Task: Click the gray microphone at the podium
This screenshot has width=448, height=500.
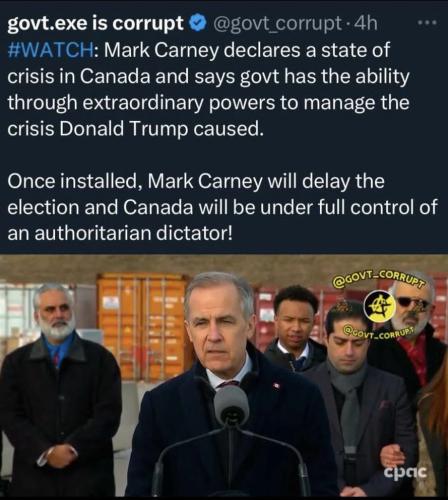Action: pyautogui.click(x=231, y=405)
